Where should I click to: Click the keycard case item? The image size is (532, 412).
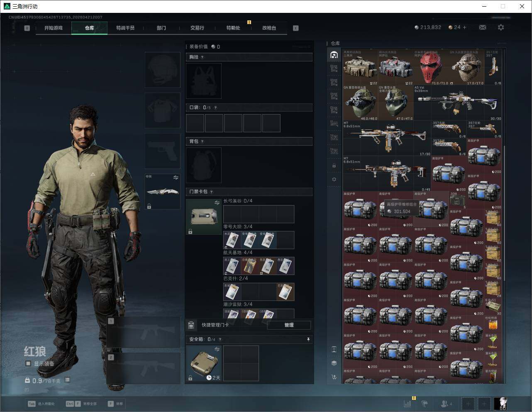click(x=204, y=216)
